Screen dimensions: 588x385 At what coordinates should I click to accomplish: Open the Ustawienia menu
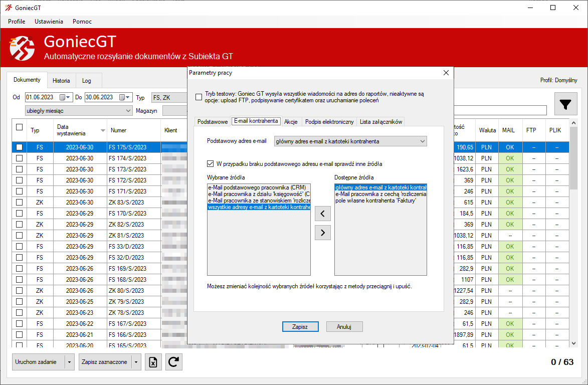[x=49, y=22]
